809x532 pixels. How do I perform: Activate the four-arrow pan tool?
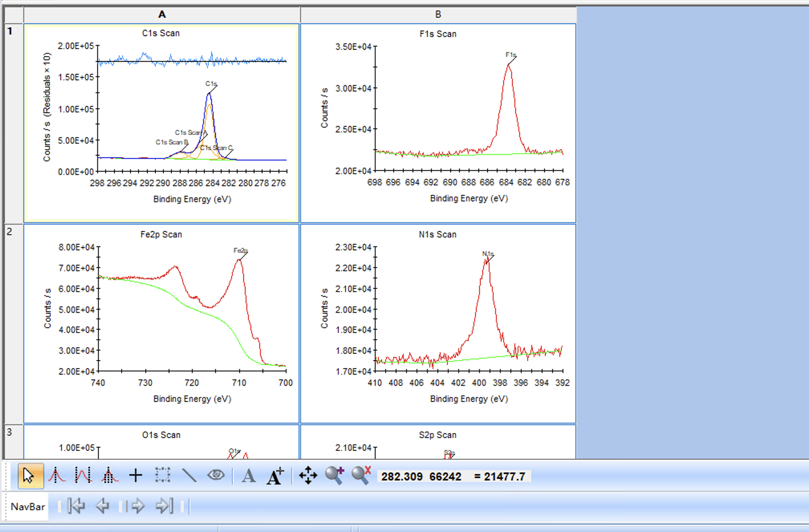point(308,476)
